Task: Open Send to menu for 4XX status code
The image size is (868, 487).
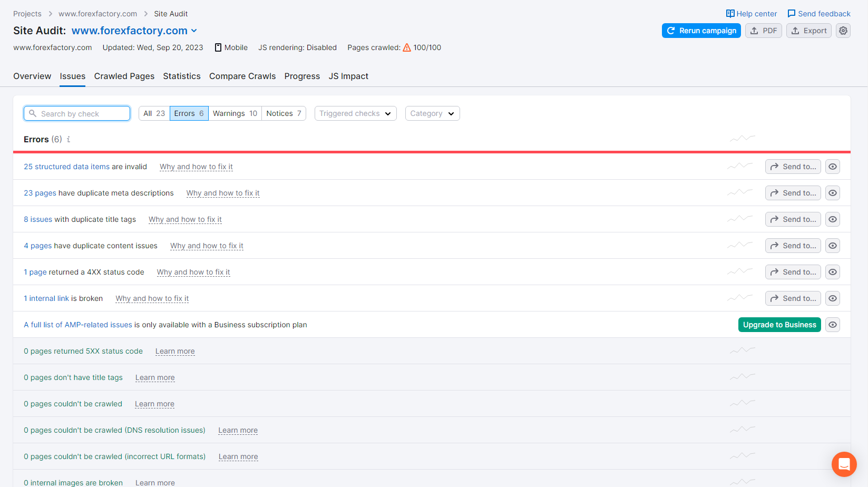Action: point(793,272)
